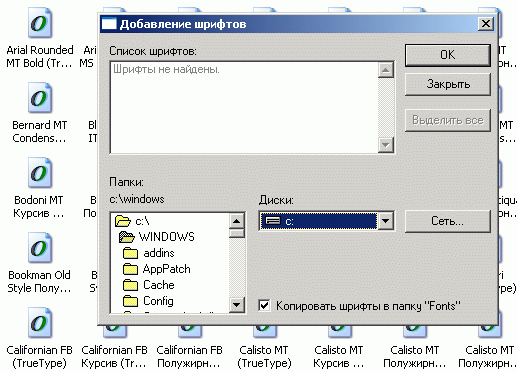Click the Californian FB Полужирн label
The width and height of the screenshot is (517, 372).
coord(189,357)
